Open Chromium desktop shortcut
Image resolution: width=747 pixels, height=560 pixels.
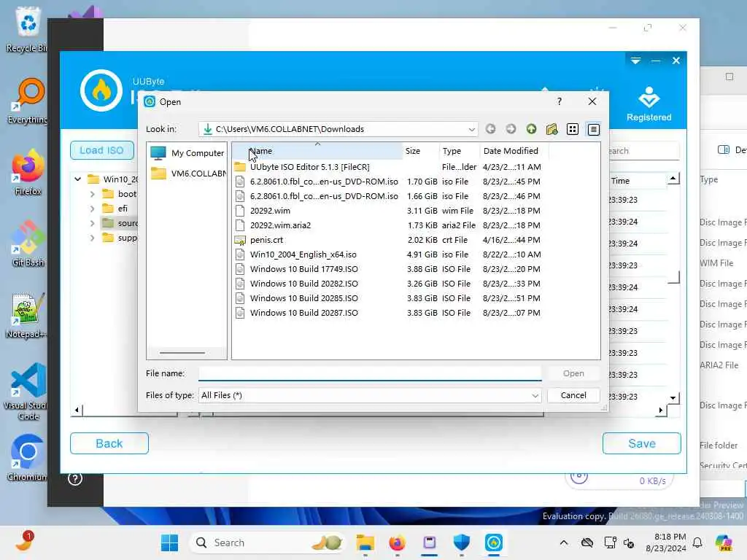coord(27,458)
